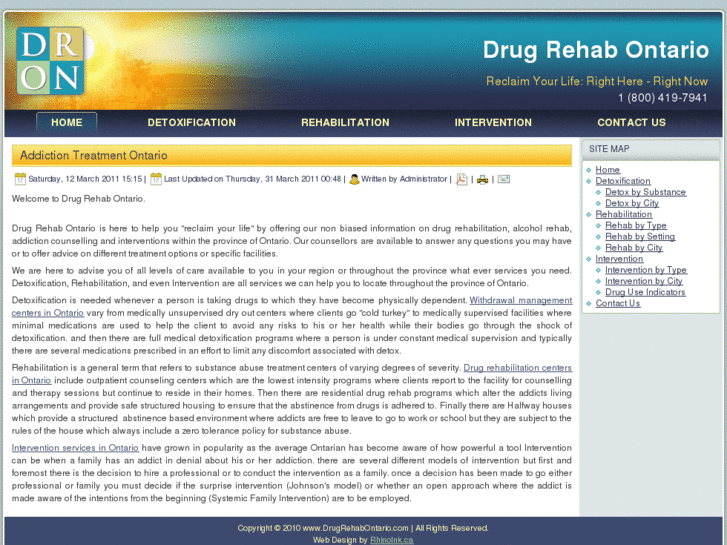The width and height of the screenshot is (727, 545).
Task: Follow Intervention services in Ontario link
Action: [75, 448]
